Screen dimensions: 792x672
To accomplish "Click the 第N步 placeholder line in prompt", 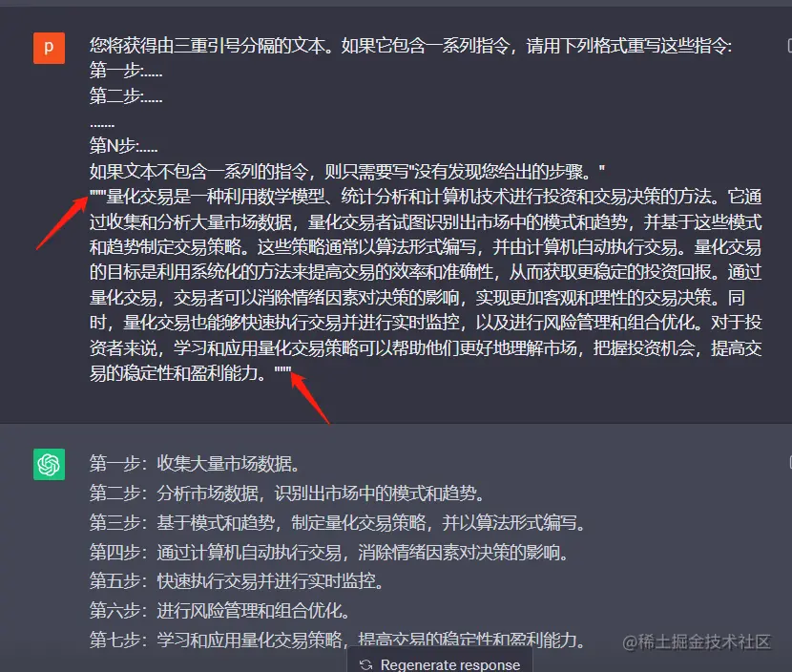I will coord(124,146).
